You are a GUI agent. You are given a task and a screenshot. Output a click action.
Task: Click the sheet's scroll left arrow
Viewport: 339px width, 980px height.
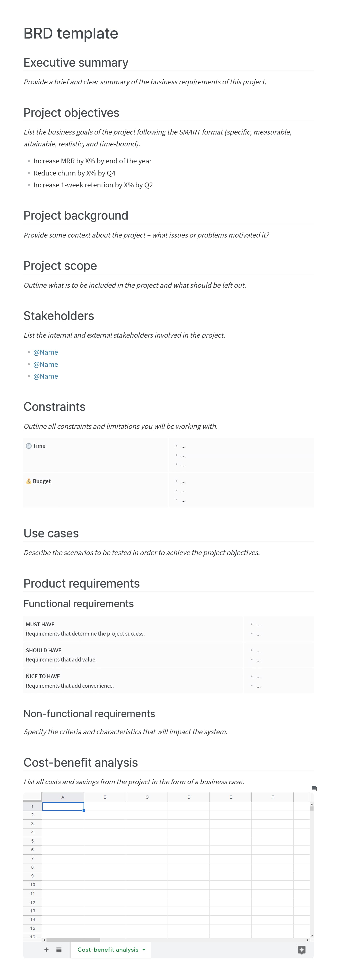click(44, 940)
